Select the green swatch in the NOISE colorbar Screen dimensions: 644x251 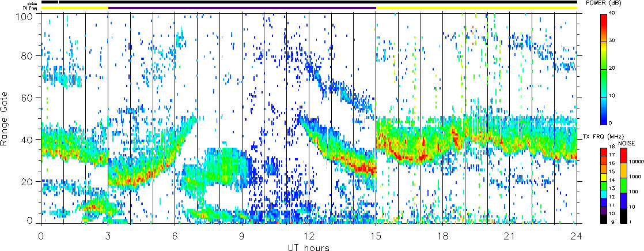pyautogui.click(x=623, y=185)
